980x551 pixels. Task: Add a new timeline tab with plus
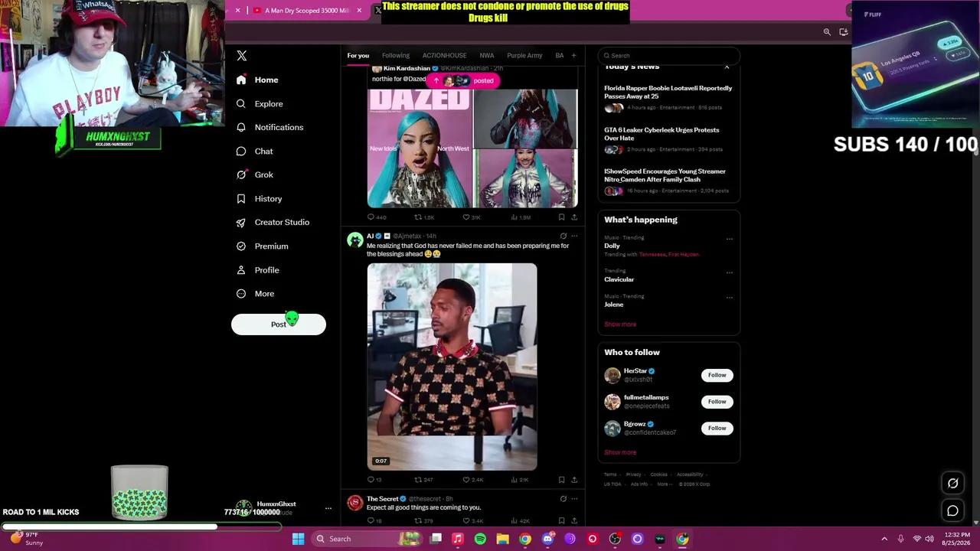tap(573, 55)
